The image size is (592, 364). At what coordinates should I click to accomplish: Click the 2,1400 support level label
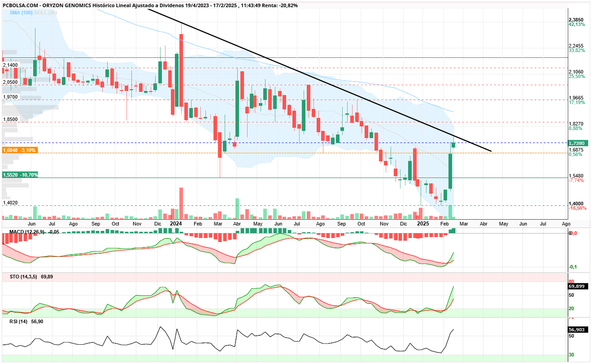click(10, 65)
